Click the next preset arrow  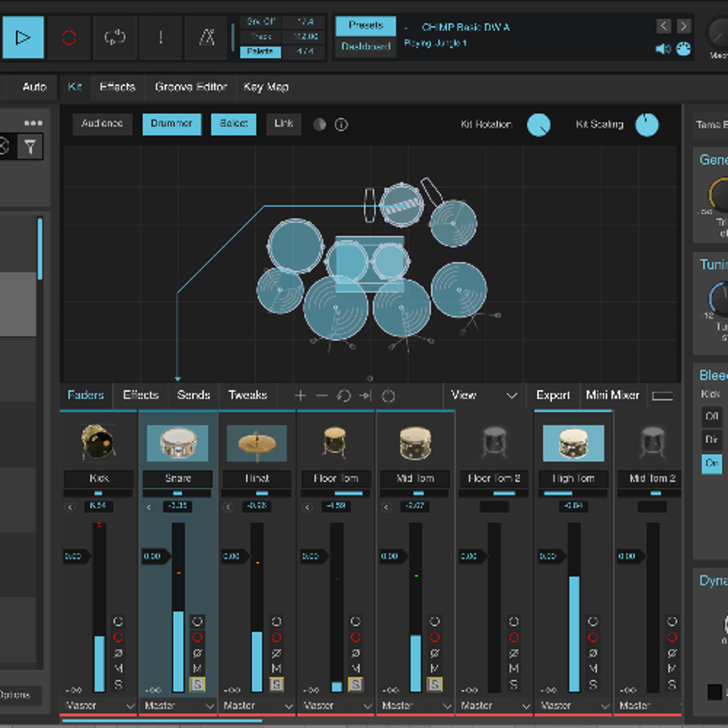point(684,26)
